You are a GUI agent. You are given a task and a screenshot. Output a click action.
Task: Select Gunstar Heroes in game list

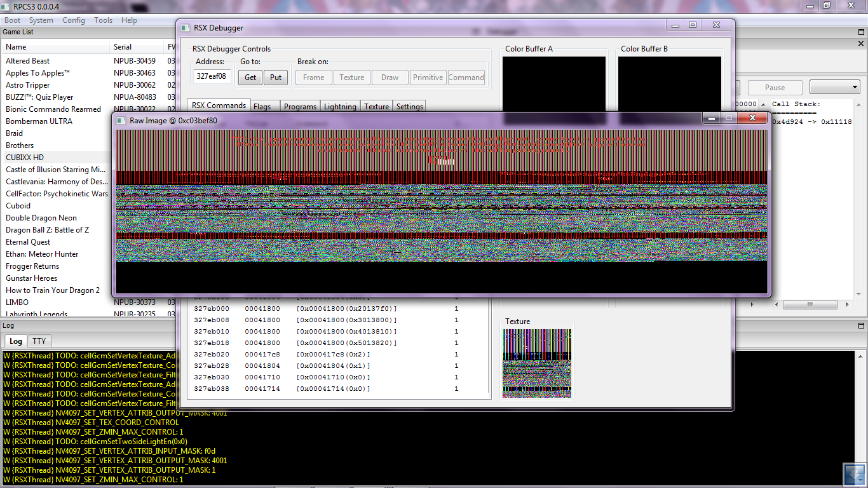point(32,278)
